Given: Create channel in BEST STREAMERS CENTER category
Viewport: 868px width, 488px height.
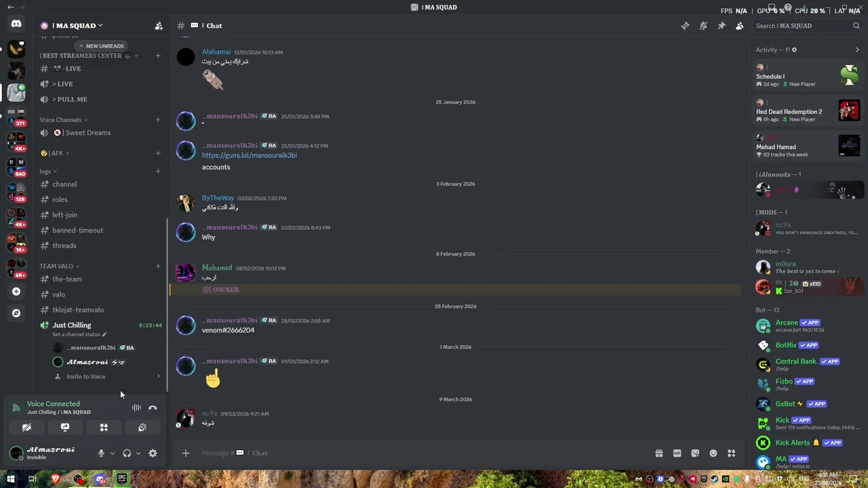Looking at the screenshot, I should point(158,56).
